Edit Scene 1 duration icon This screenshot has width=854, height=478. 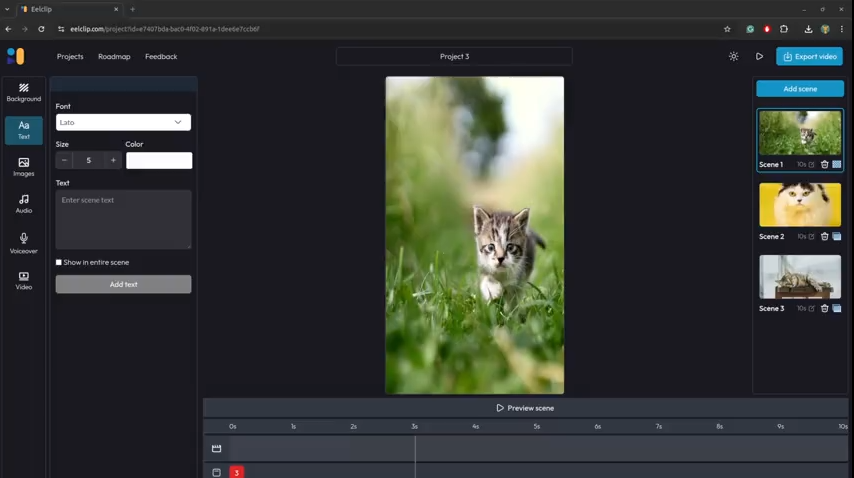pyautogui.click(x=811, y=164)
